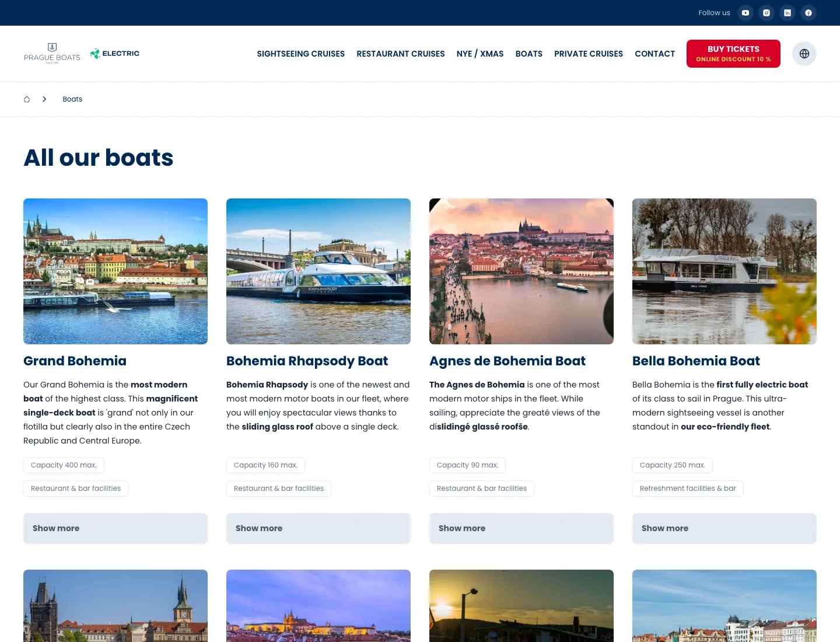Open the Facebook social icon
The image size is (840, 642).
click(x=808, y=13)
